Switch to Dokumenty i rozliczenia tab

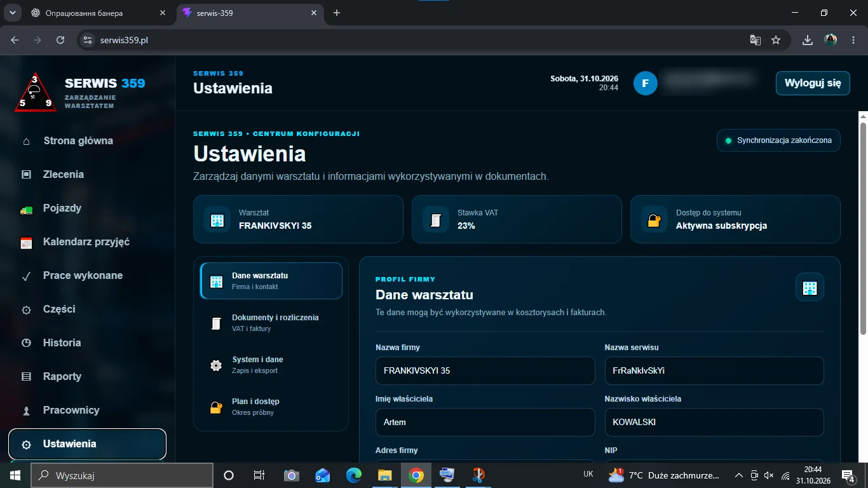point(271,323)
